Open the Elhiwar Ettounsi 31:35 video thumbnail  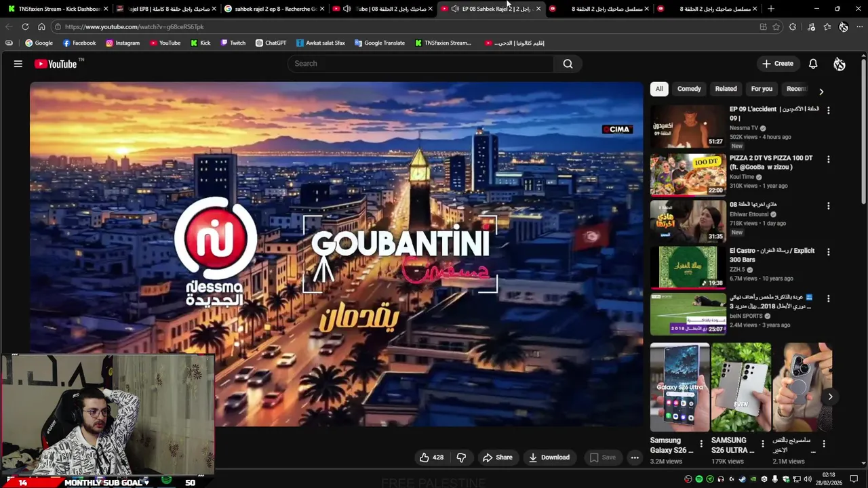tap(688, 221)
